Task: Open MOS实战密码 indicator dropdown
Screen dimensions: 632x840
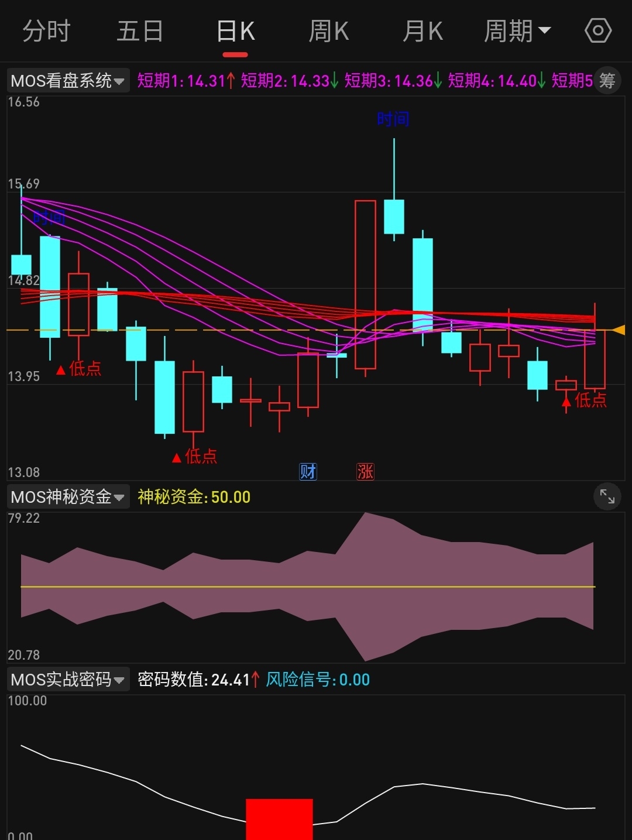Action: pos(68,680)
